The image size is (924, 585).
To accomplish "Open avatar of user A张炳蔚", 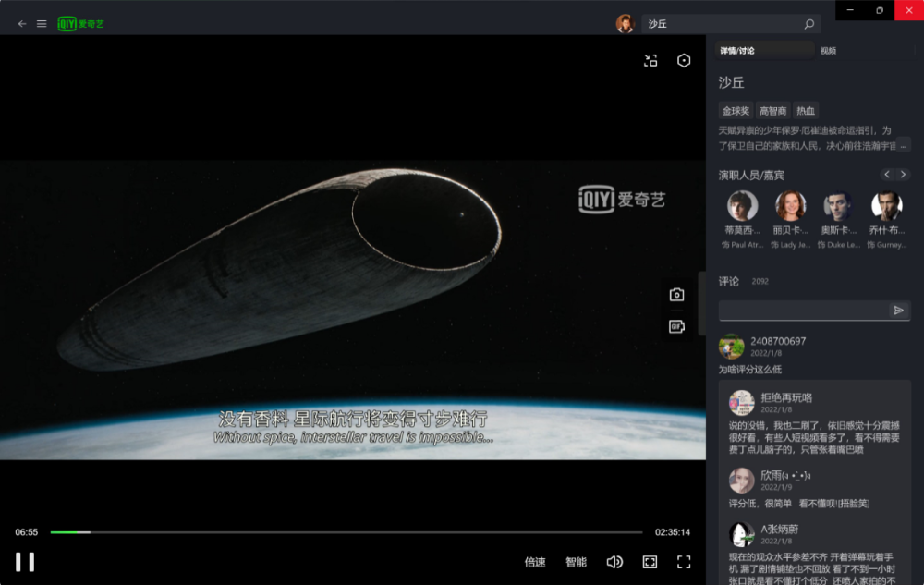I will point(741,534).
